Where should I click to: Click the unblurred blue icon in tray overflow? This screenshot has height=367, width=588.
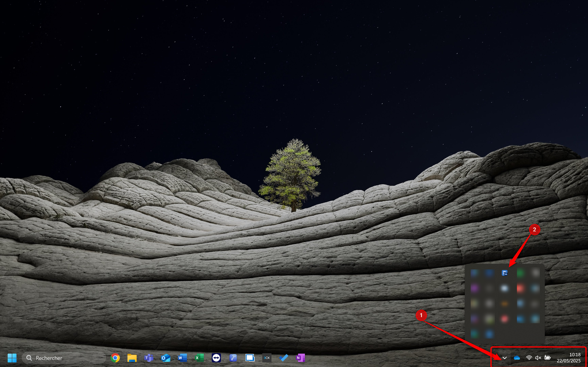pyautogui.click(x=504, y=273)
